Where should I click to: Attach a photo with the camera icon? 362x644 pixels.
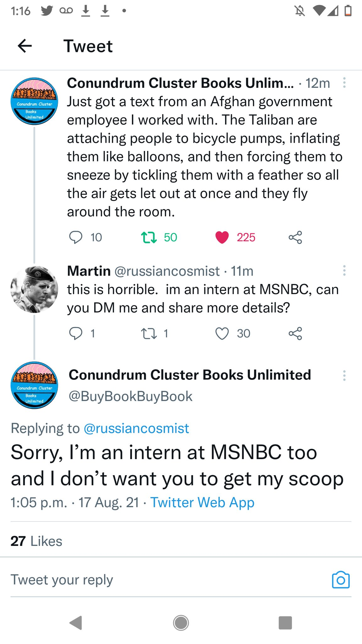click(341, 580)
